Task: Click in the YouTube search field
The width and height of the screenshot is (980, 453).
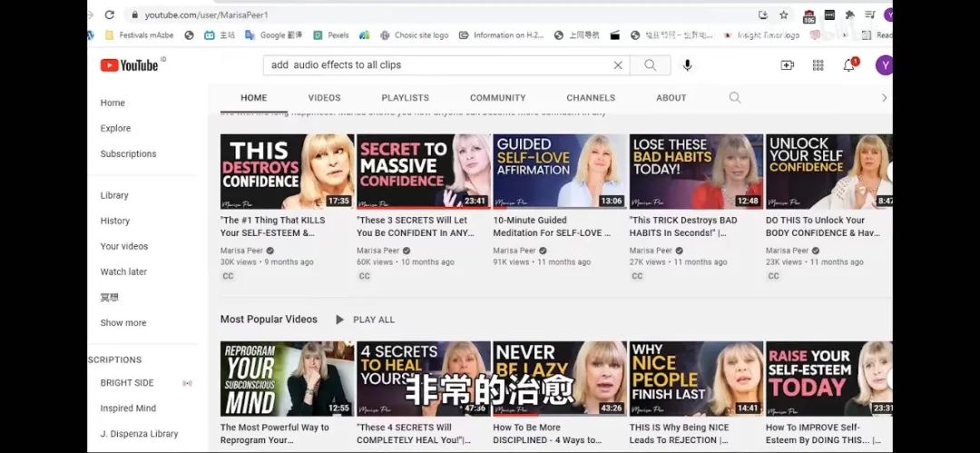Action: [436, 65]
